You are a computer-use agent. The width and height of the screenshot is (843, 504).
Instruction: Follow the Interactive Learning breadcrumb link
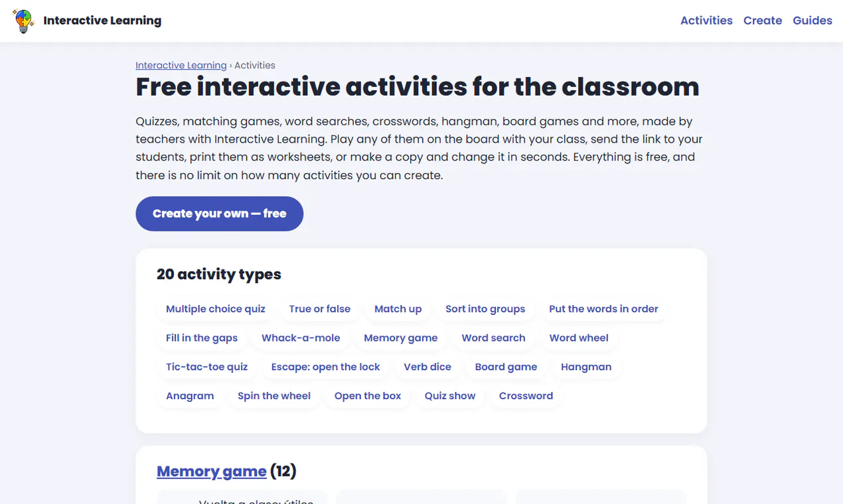[x=181, y=65]
